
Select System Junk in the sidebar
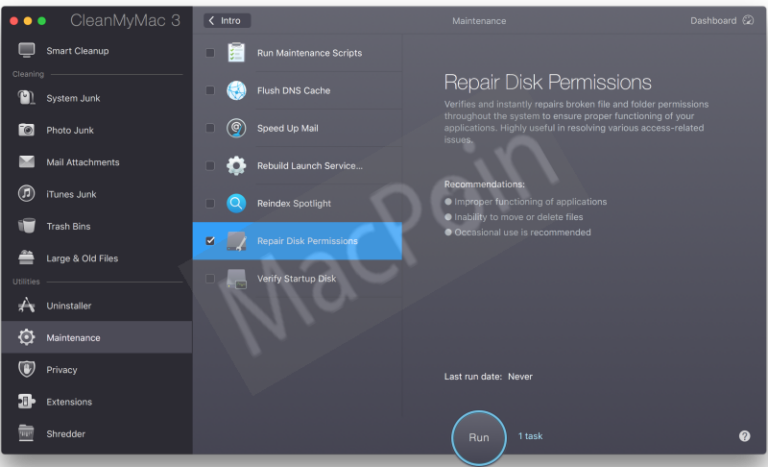click(x=73, y=98)
